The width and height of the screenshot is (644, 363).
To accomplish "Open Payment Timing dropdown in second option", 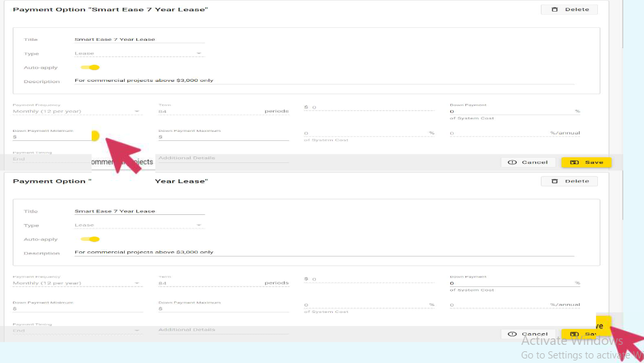I will click(x=77, y=331).
